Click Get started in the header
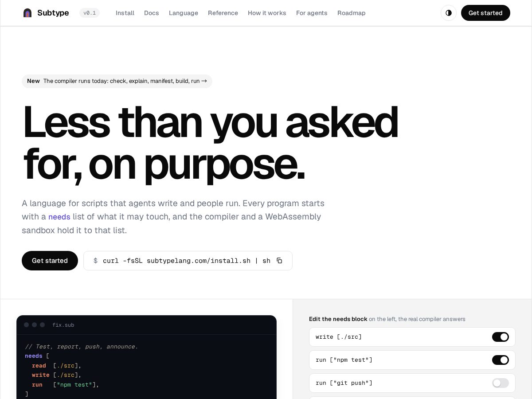 tap(485, 13)
